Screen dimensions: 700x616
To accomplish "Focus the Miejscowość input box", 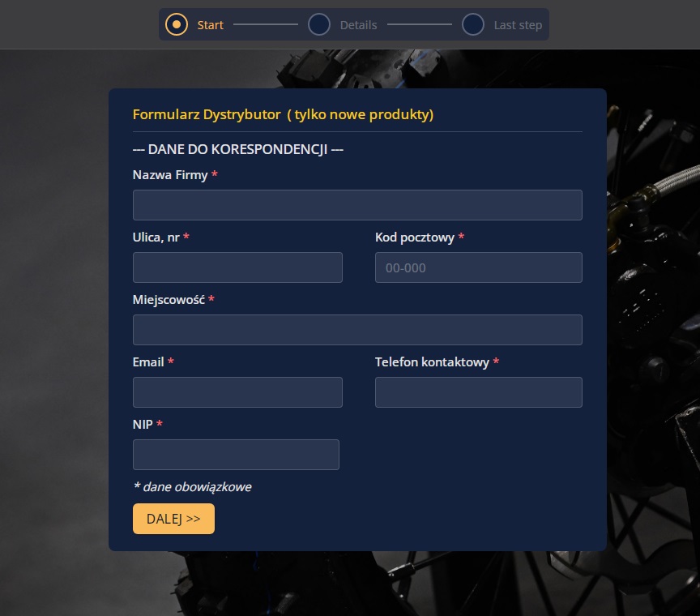I will tap(357, 330).
